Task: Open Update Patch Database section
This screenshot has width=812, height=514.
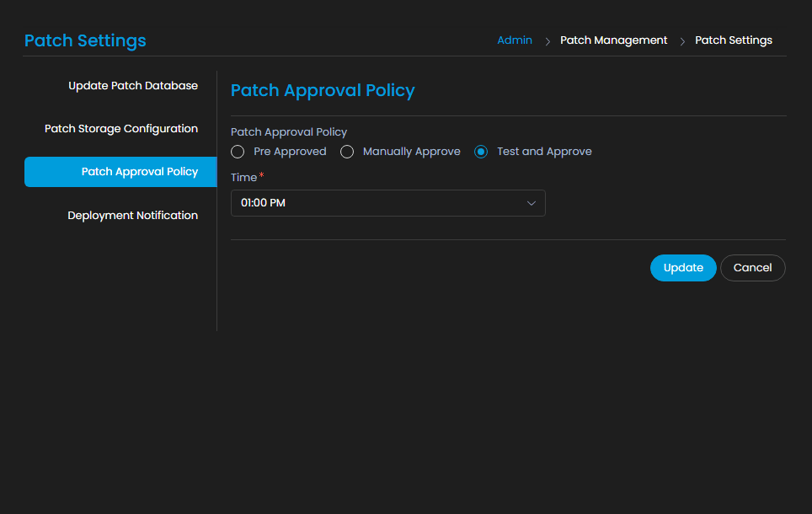Action: [x=132, y=86]
